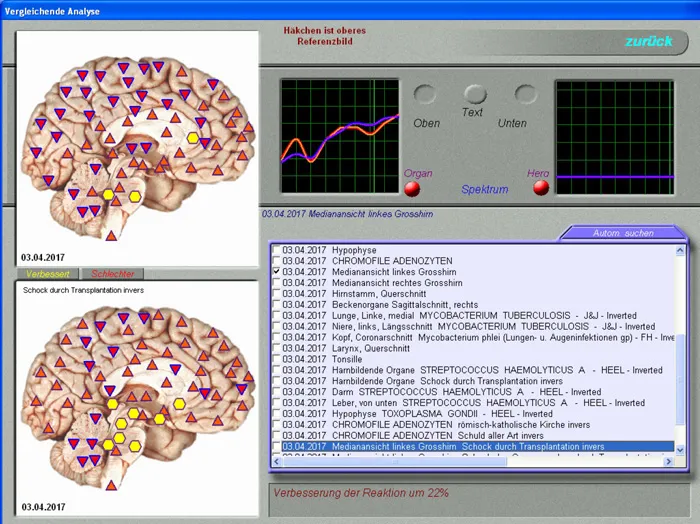
Task: Check the Hypophyse entry checkbox
Action: (277, 249)
